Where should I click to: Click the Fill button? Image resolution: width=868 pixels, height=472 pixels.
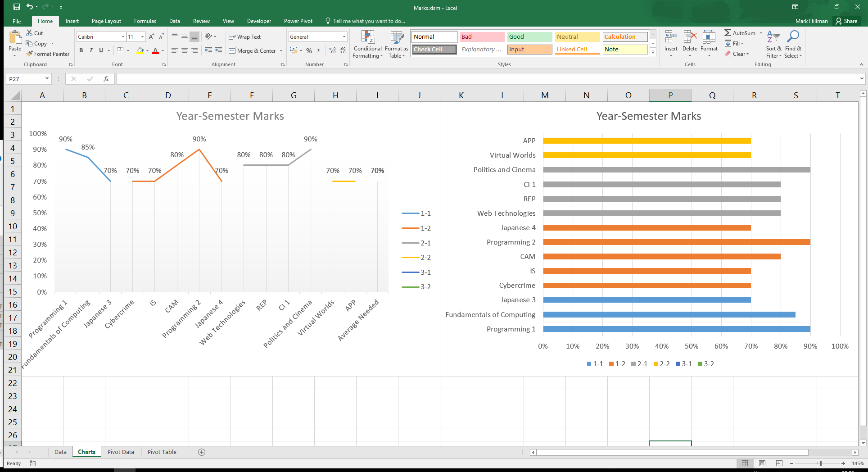tap(734, 43)
